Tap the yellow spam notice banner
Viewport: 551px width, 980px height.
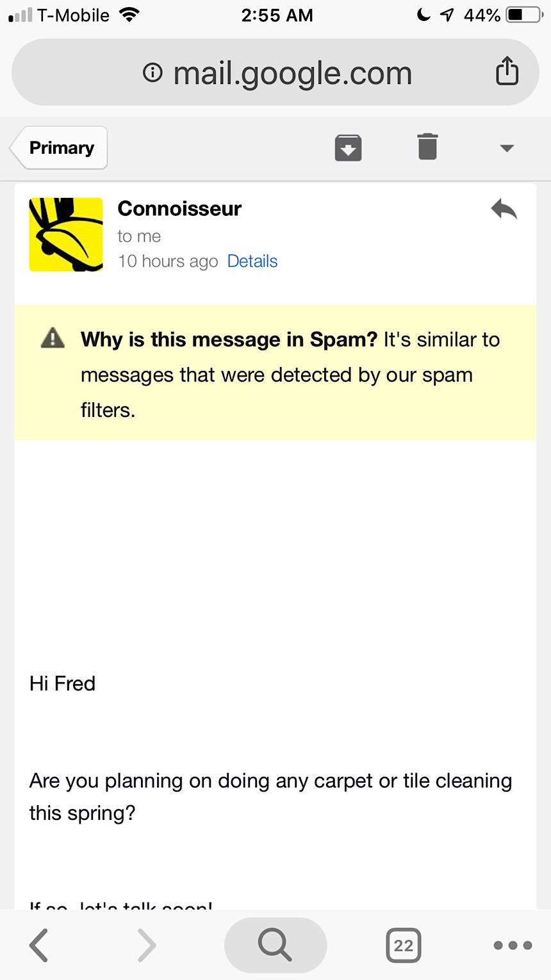click(275, 373)
